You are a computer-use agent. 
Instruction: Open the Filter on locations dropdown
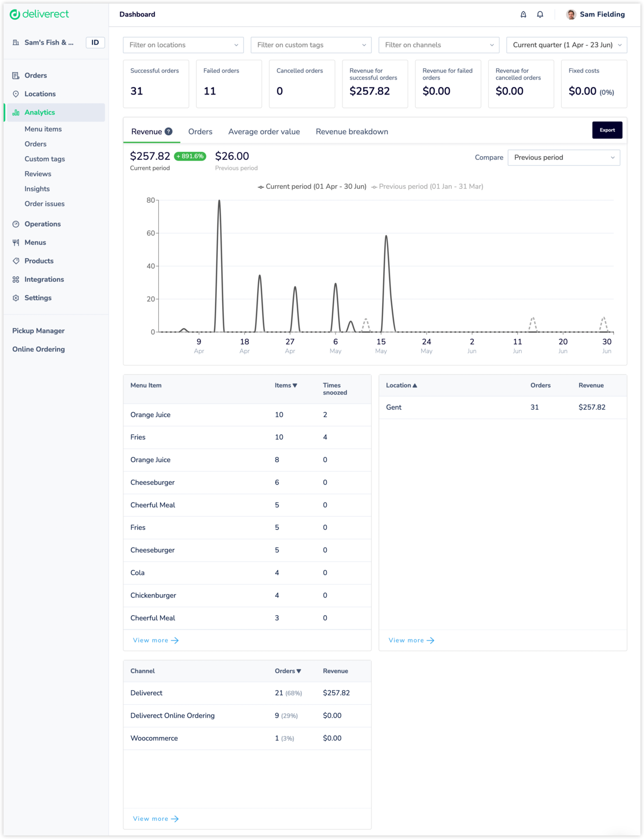pos(183,45)
